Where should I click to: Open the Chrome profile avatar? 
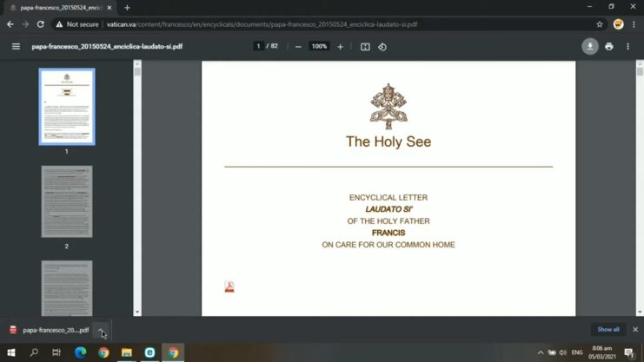coord(618,24)
